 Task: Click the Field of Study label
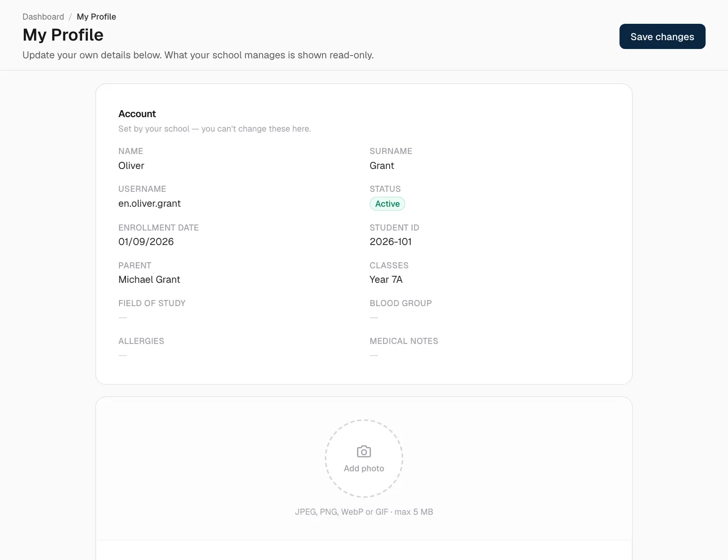pyautogui.click(x=152, y=303)
